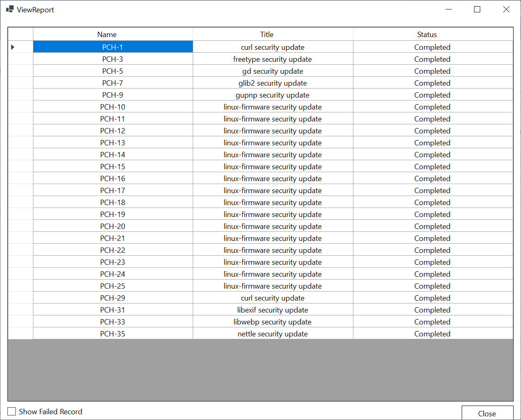Viewport: 521px width, 420px height.
Task: Select the PCH-1 name cell
Action: point(112,47)
